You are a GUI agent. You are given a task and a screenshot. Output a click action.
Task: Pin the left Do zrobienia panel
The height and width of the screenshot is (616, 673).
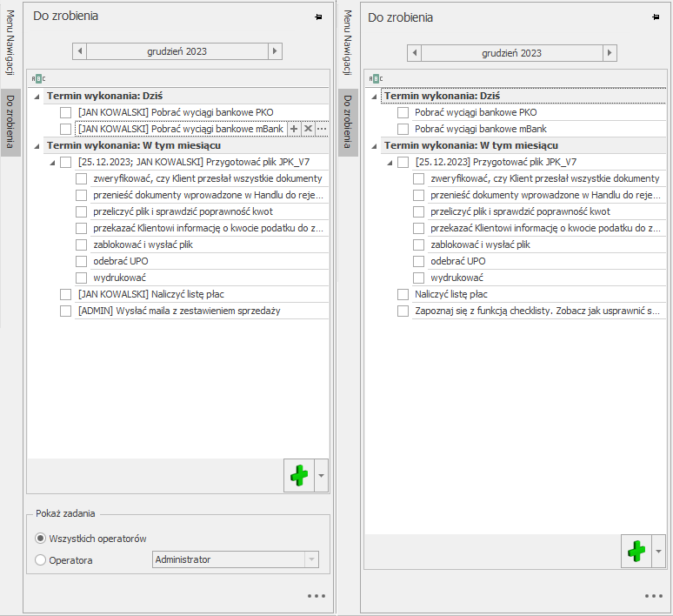(318, 17)
